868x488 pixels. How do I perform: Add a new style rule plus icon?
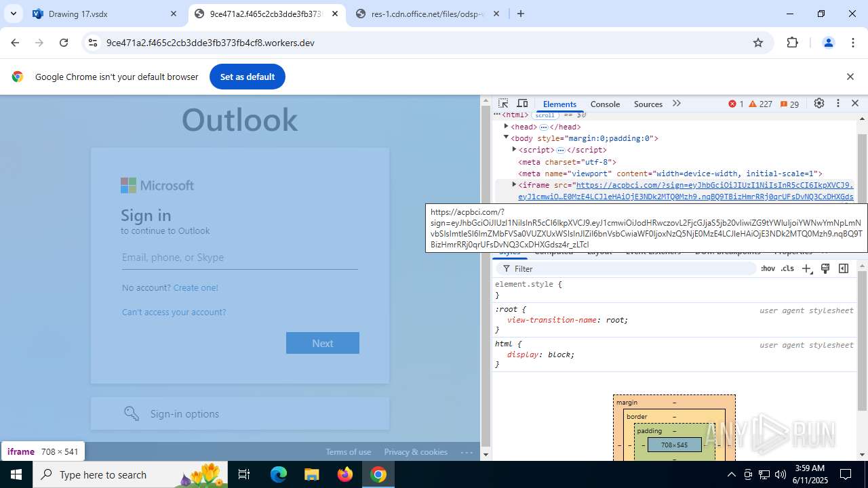(x=806, y=268)
